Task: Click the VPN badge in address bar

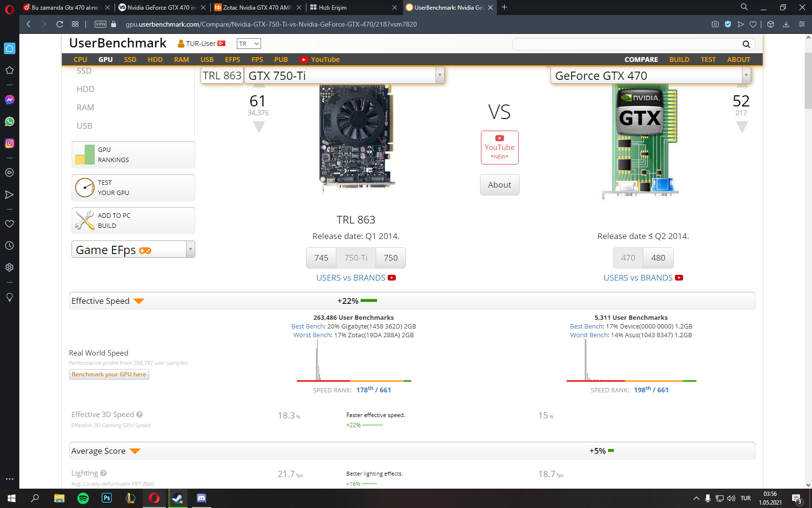Action: (x=101, y=24)
